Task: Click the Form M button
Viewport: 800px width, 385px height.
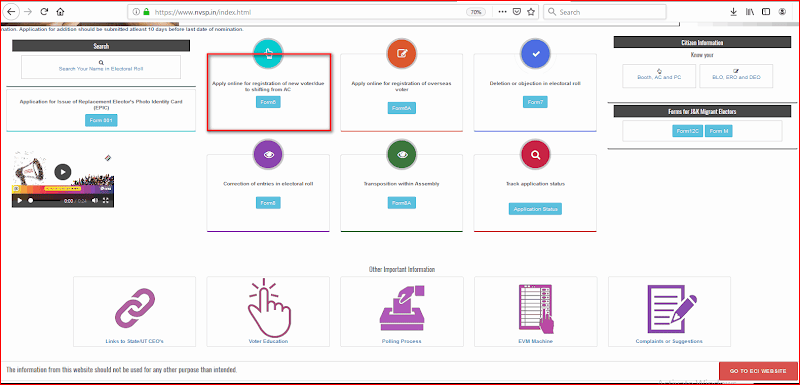Action: pyautogui.click(x=718, y=131)
